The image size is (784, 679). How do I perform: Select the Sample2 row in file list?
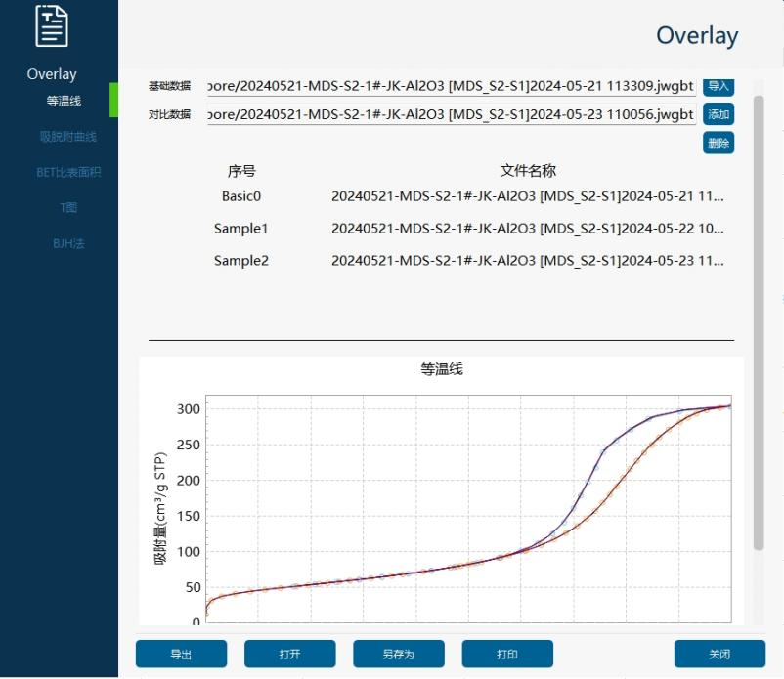pos(470,260)
